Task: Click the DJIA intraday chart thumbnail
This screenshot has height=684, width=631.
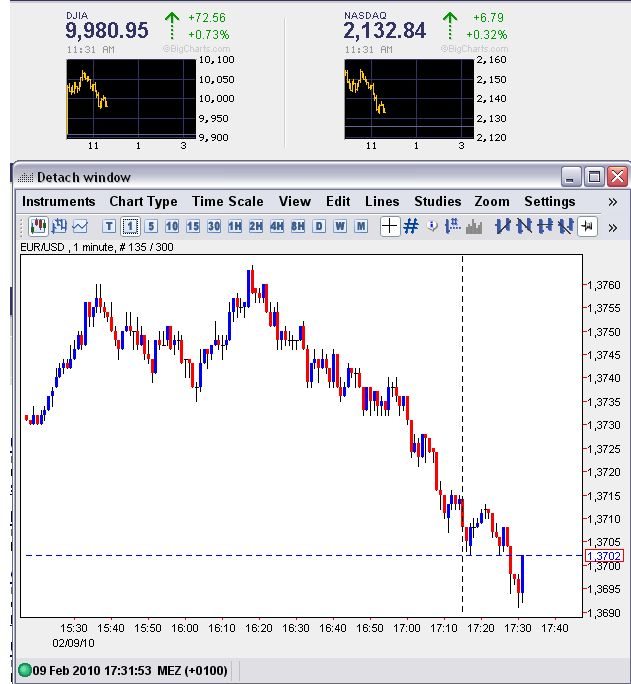Action: (131, 99)
